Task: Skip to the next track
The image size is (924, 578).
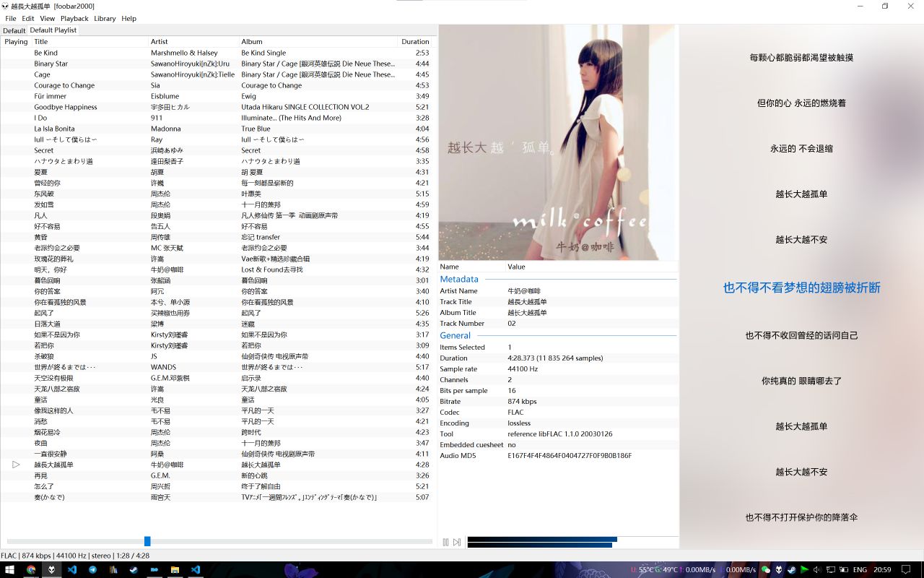Action: [x=457, y=542]
